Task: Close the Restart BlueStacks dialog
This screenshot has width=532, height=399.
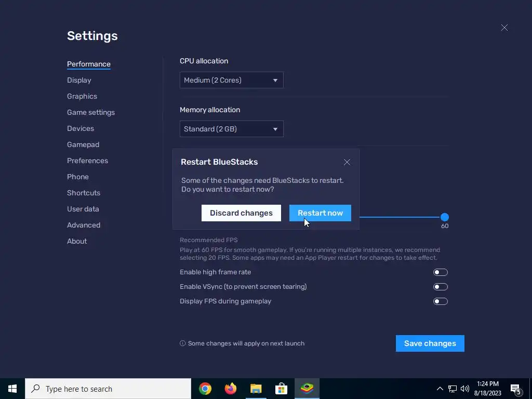Action: click(347, 162)
